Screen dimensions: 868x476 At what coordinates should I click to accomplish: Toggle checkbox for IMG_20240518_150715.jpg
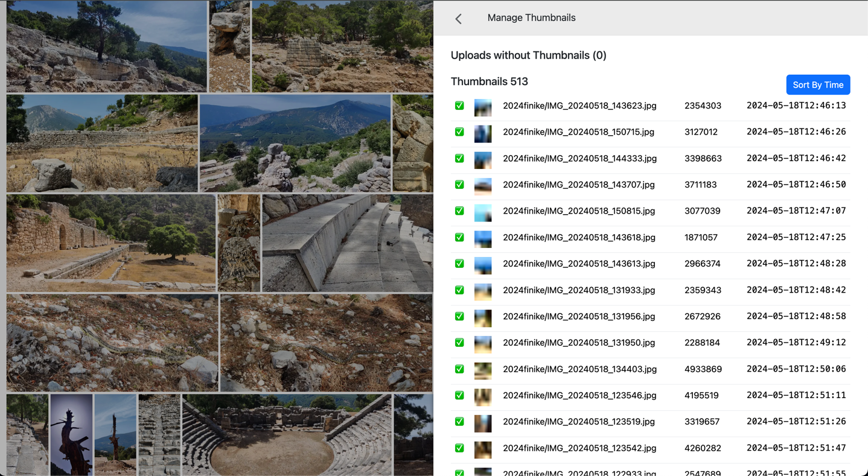pos(459,132)
